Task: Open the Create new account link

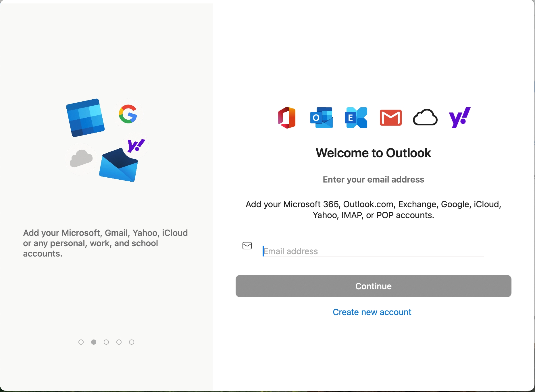Action: coord(372,312)
